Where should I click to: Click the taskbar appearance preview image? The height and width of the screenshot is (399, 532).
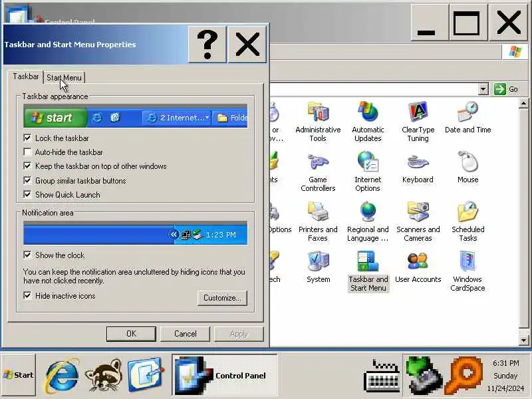[x=136, y=116]
